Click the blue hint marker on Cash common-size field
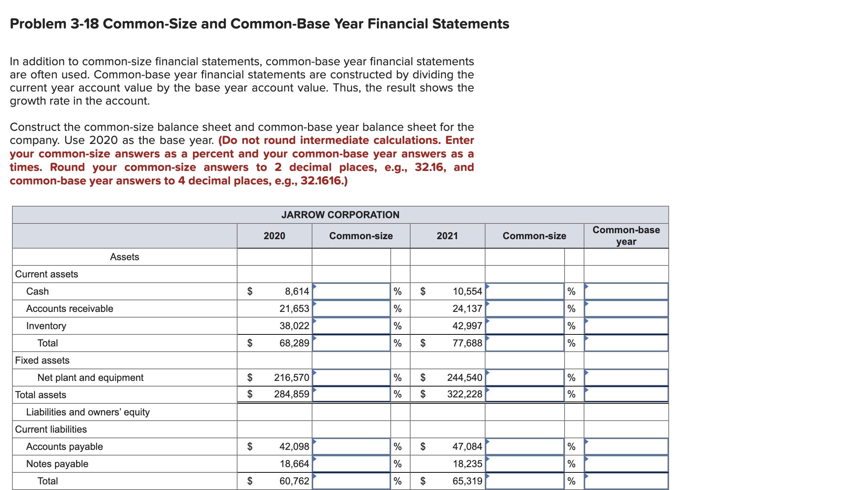The image size is (868, 490). tap(315, 286)
